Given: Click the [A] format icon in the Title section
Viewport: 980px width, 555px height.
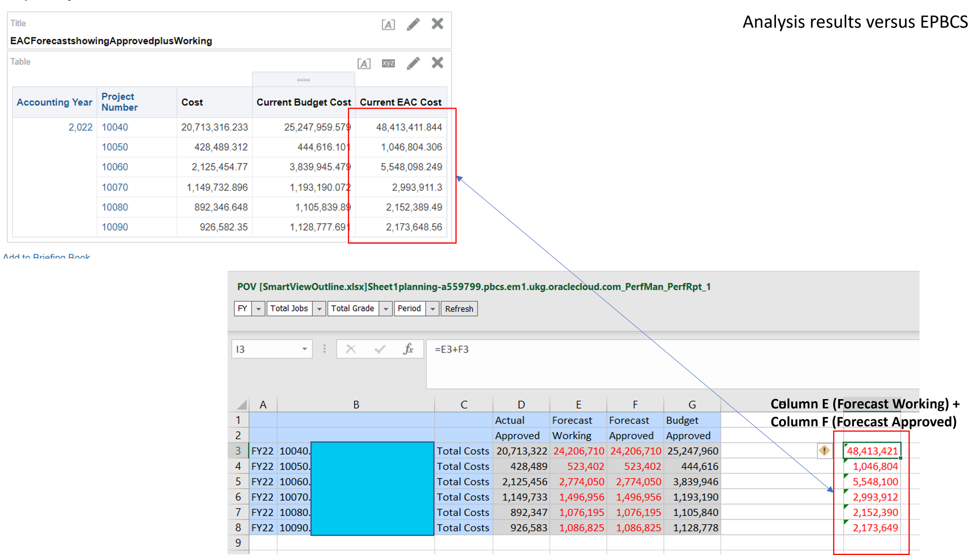Looking at the screenshot, I should [x=388, y=24].
